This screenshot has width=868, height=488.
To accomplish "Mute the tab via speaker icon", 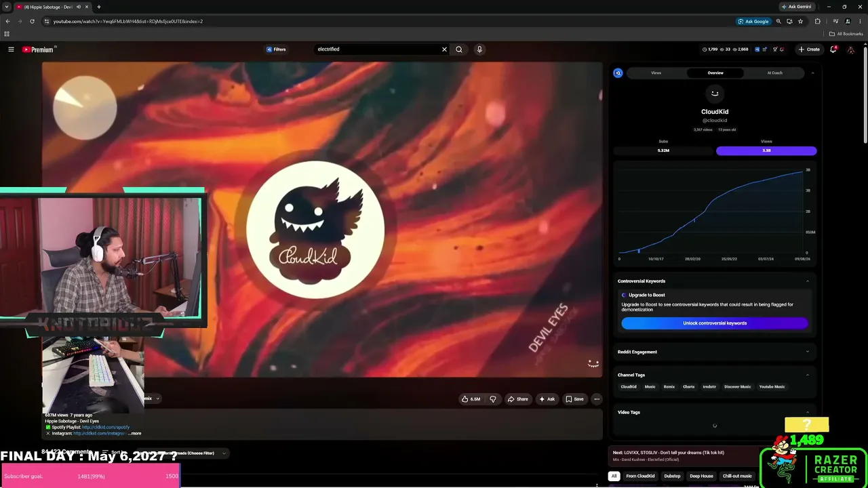I will tap(79, 7).
